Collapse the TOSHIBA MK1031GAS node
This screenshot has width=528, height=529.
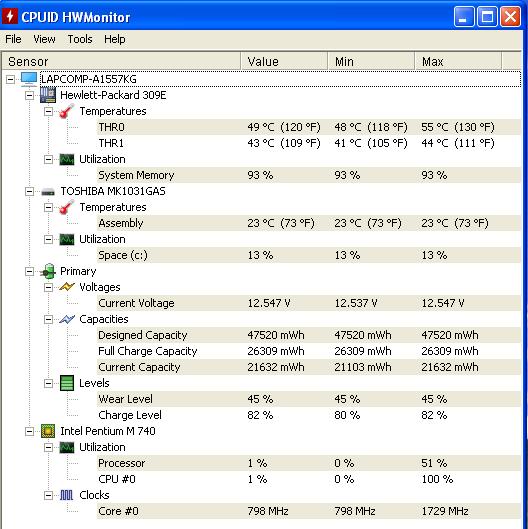coord(29,192)
